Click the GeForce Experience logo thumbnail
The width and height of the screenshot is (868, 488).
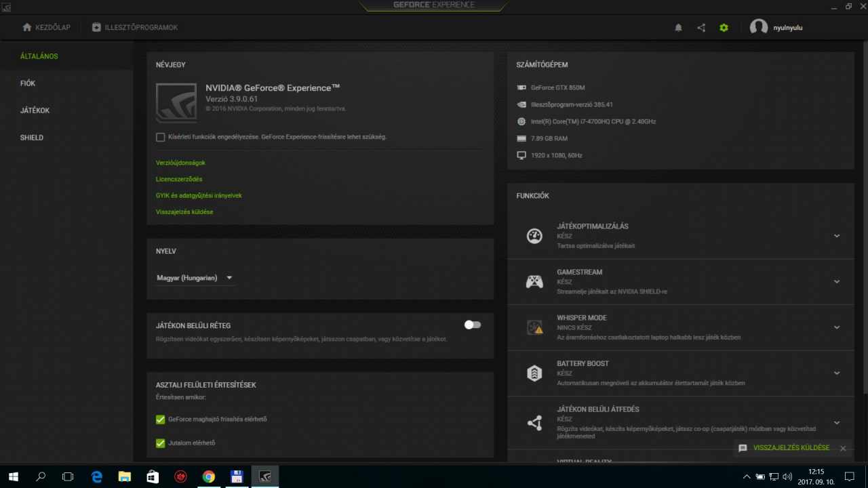[x=176, y=103]
